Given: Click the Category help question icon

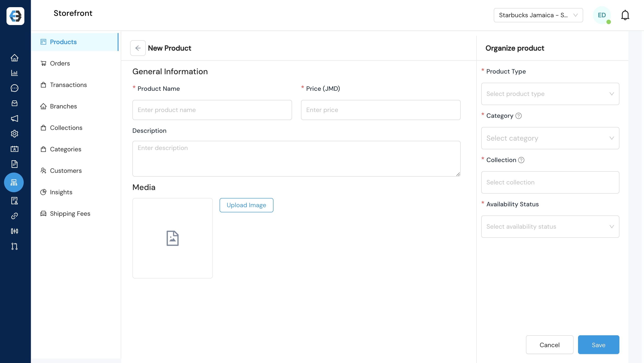Looking at the screenshot, I should click(519, 116).
